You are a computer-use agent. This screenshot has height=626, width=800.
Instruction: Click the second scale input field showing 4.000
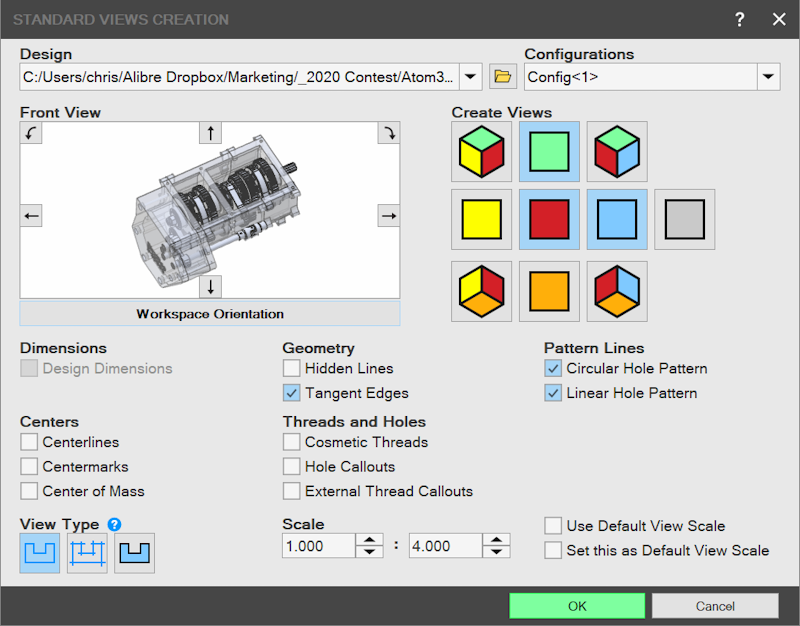445,546
